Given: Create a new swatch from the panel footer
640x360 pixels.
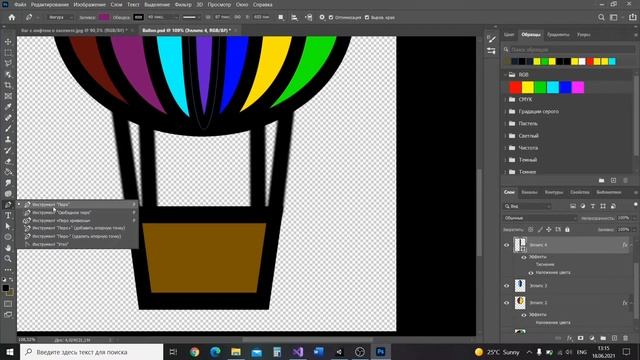Looking at the screenshot, I should coord(613,180).
